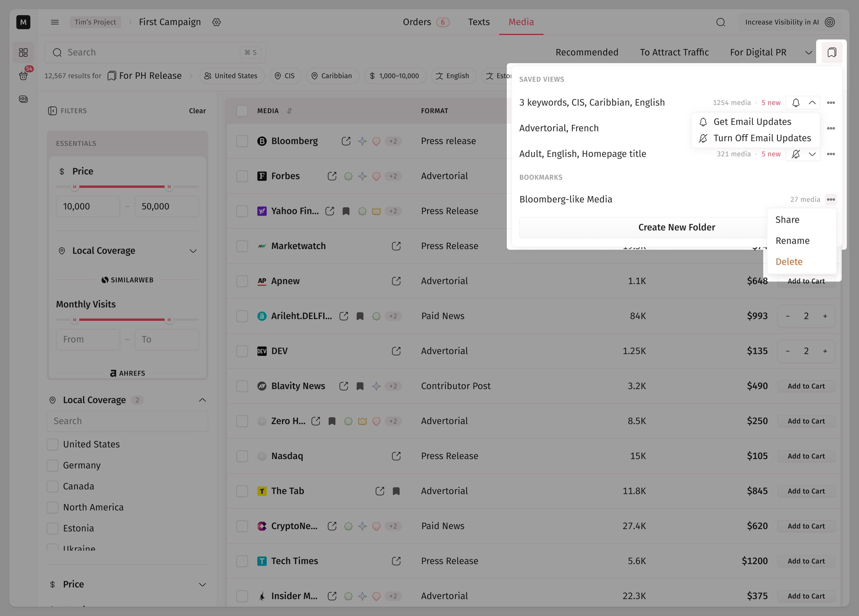Viewport: 859px width, 616px height.
Task: Toggle the select-all media checkbox
Action: click(242, 111)
